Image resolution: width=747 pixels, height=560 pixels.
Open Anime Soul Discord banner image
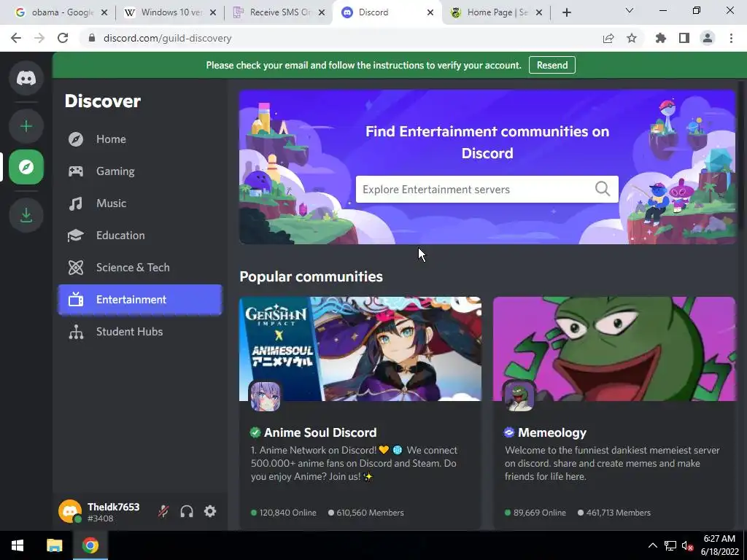tap(360, 349)
